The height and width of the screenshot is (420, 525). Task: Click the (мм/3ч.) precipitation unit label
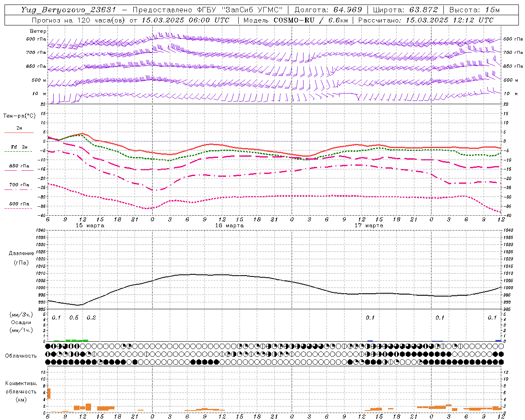[x=21, y=315]
